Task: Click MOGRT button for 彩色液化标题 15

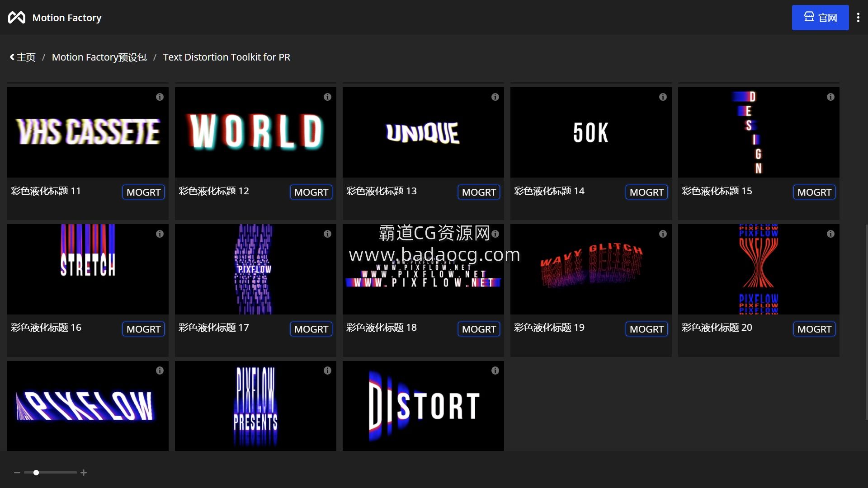Action: pyautogui.click(x=814, y=192)
